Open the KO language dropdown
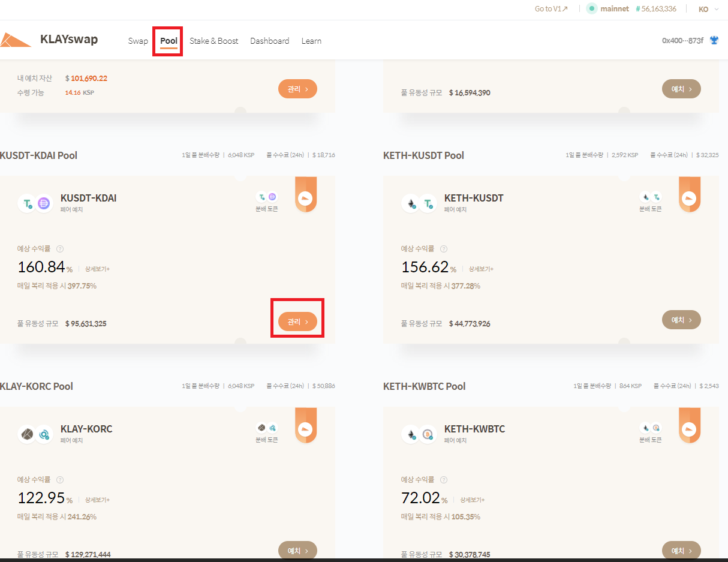 coord(709,9)
